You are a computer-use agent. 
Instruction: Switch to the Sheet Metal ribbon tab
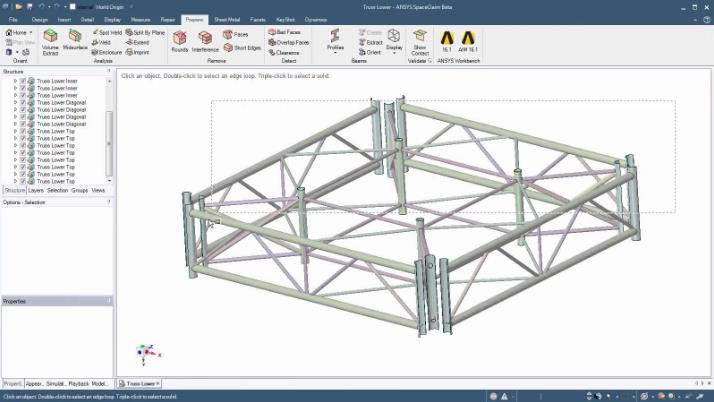coord(227,19)
